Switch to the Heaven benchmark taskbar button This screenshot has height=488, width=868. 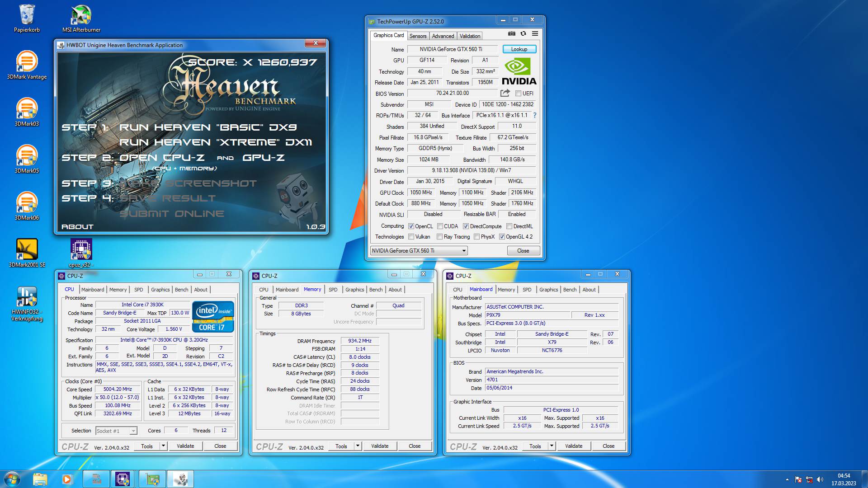[180, 479]
